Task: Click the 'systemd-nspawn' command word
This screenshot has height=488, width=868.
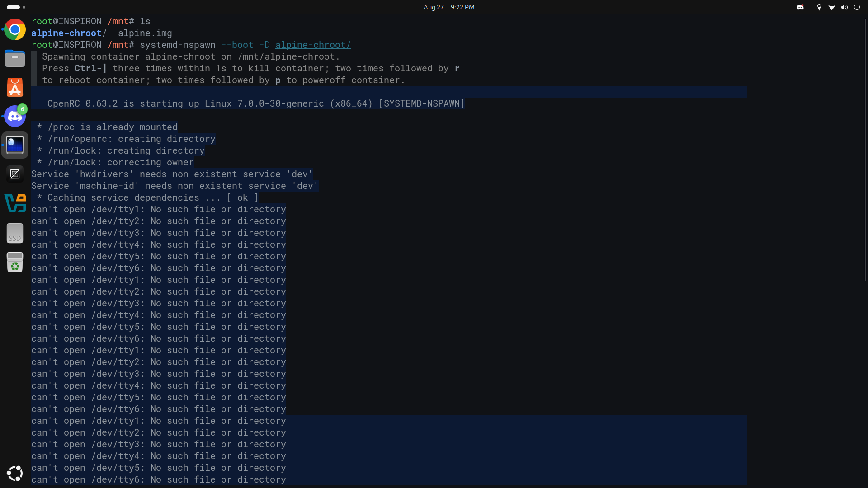Action: click(178, 45)
